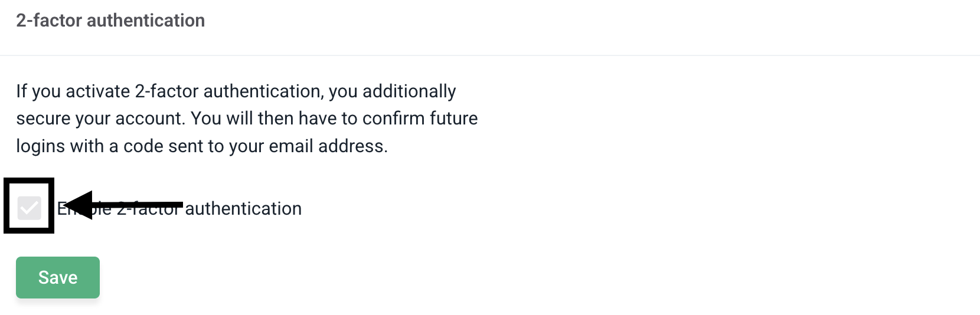This screenshot has height=315, width=980.
Task: Click the tail end of the black arrow
Action: pyautogui.click(x=179, y=205)
